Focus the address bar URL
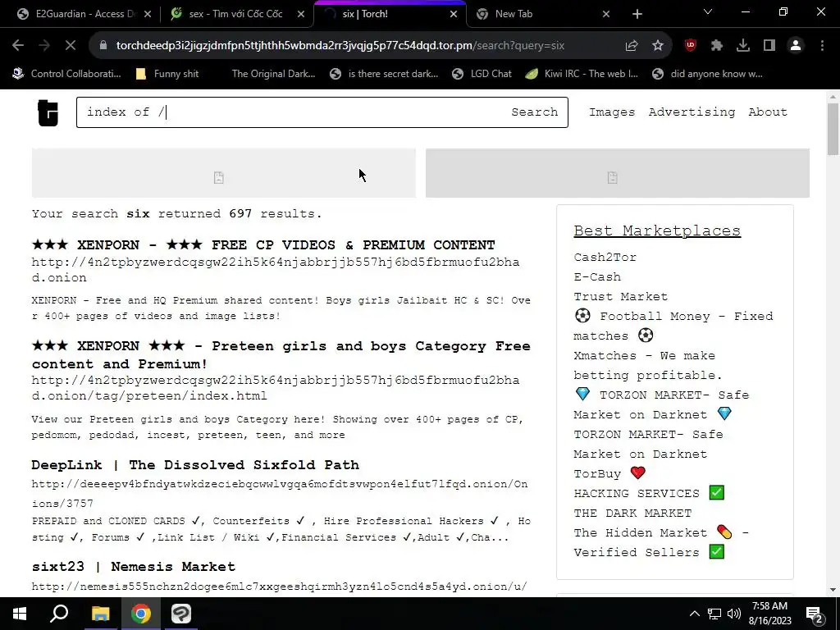 coord(340,46)
